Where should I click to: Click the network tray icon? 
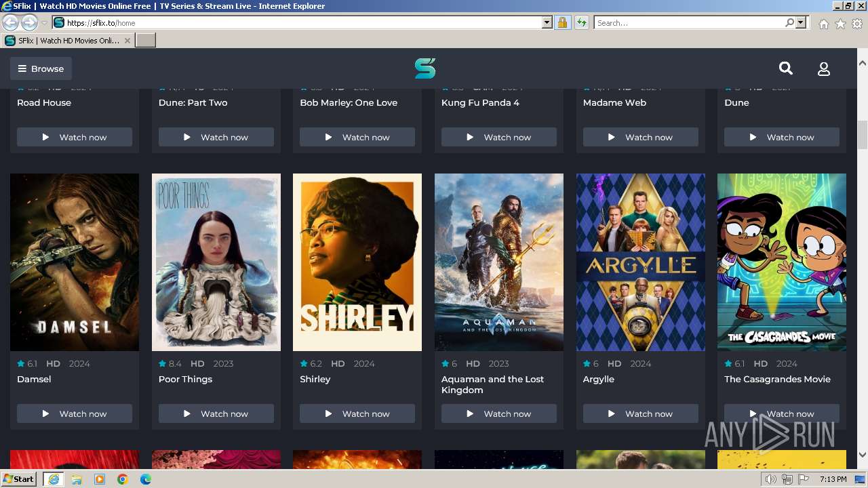[787, 479]
